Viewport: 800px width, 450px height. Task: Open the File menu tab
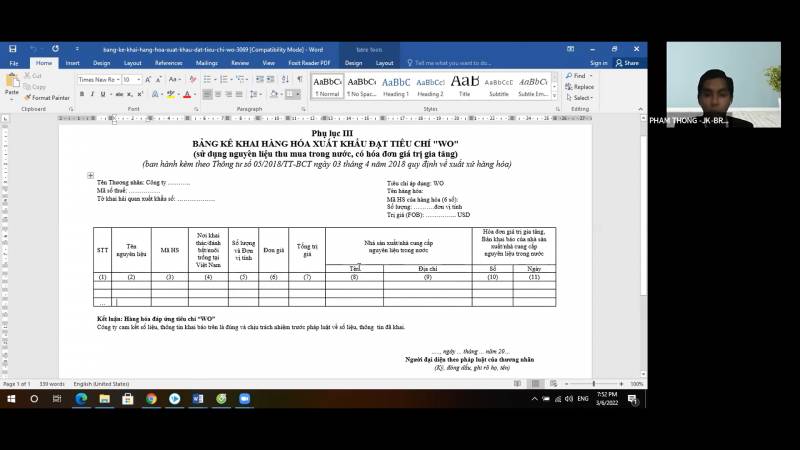tap(14, 63)
